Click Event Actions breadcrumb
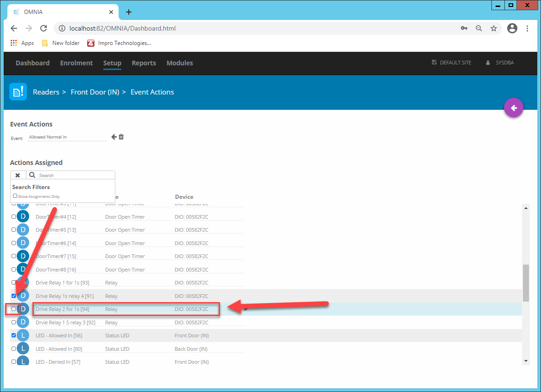This screenshot has height=392, width=541. tap(152, 92)
